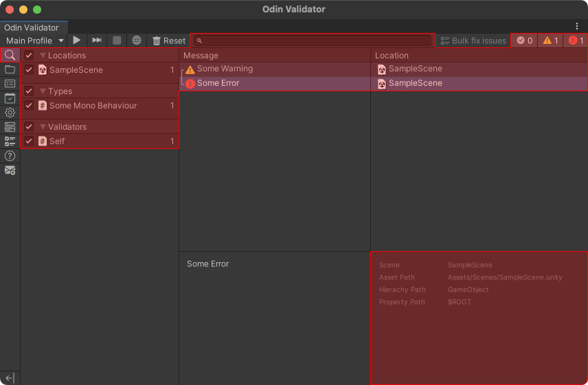This screenshot has width=588, height=385.
Task: Reset the validation results
Action: point(169,40)
